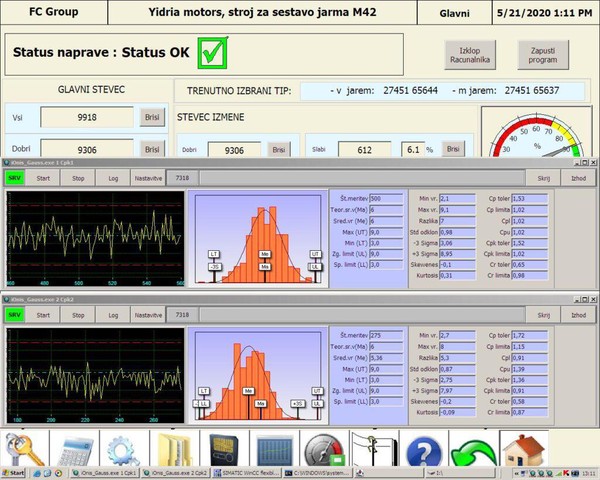Open the Windows Start button
Screen dimensions: 600x480
pyautogui.click(x=14, y=471)
